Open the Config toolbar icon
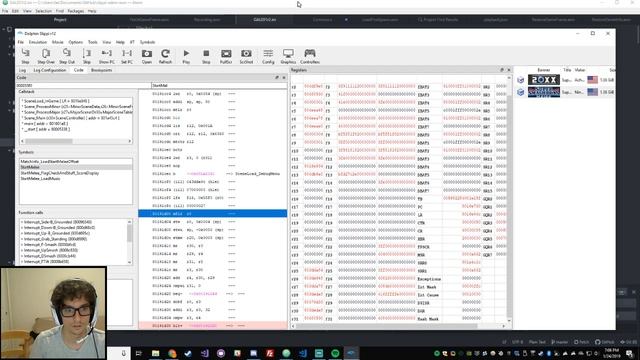Screen dimensions: 640x360 pyautogui.click(x=268, y=56)
